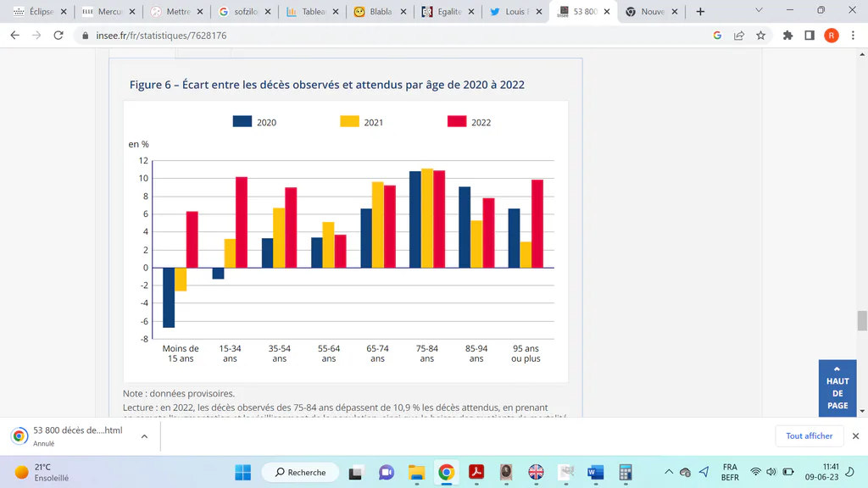The width and height of the screenshot is (868, 488).
Task: Click the page vertical scrollbar thumb
Action: 862,320
